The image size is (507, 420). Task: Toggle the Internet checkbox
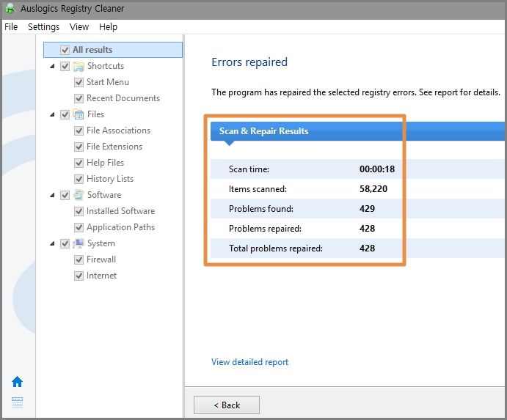[79, 276]
